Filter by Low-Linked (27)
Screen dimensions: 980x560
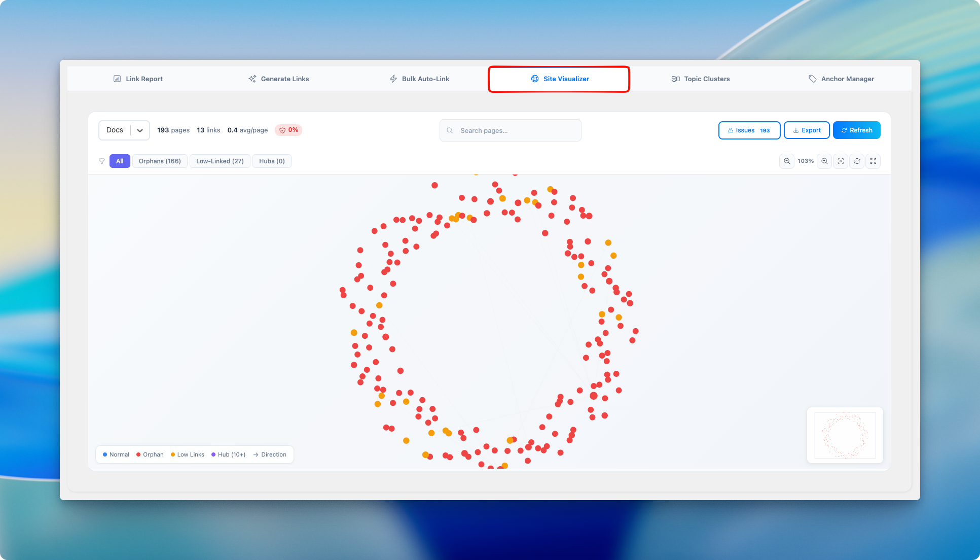(x=220, y=161)
